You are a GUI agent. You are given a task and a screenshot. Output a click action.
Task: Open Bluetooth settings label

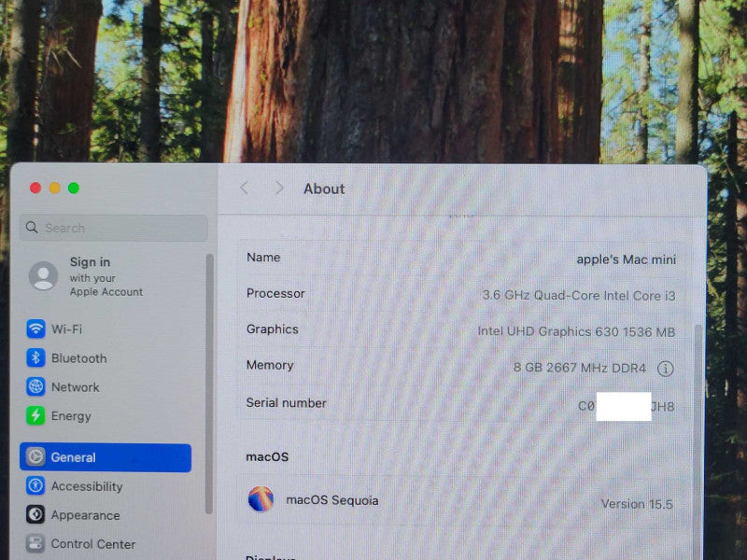pos(79,358)
